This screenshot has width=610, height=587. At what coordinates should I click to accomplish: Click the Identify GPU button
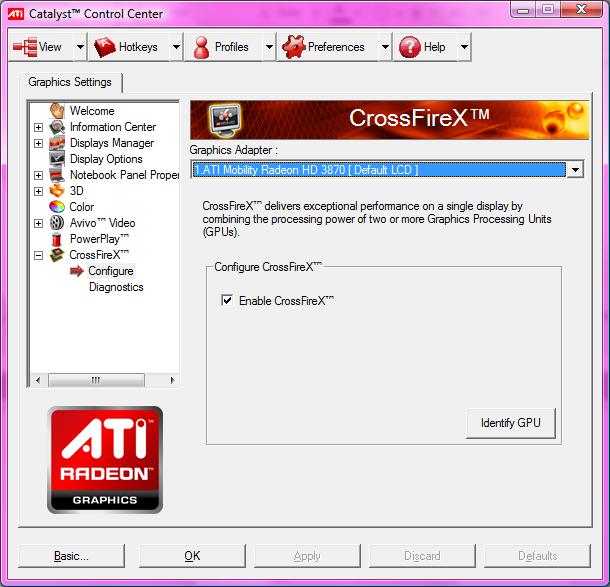511,423
